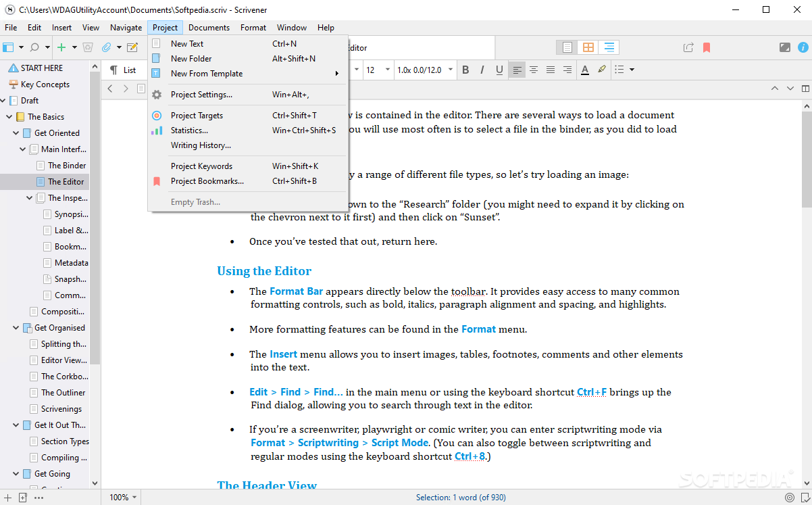Select align center
The image size is (812, 505).
pos(534,70)
